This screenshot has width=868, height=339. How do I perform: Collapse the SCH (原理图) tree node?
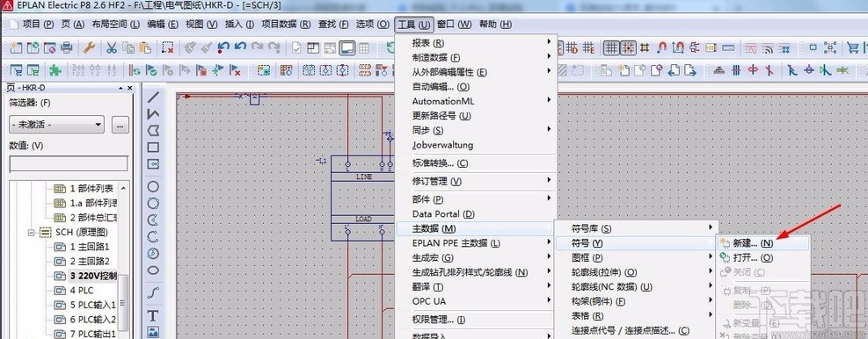pyautogui.click(x=32, y=232)
